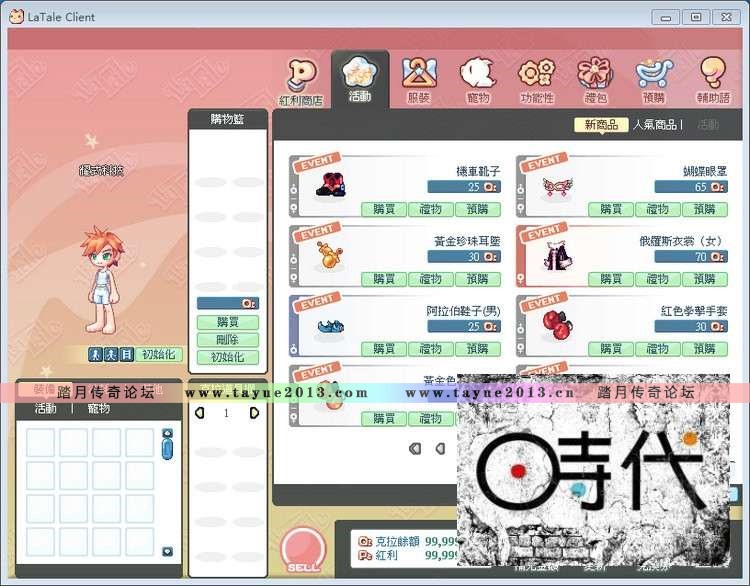750x586 pixels.
Task: Select the 紅色拳擊手套 boxing gloves thumbnail
Action: pyautogui.click(x=557, y=324)
